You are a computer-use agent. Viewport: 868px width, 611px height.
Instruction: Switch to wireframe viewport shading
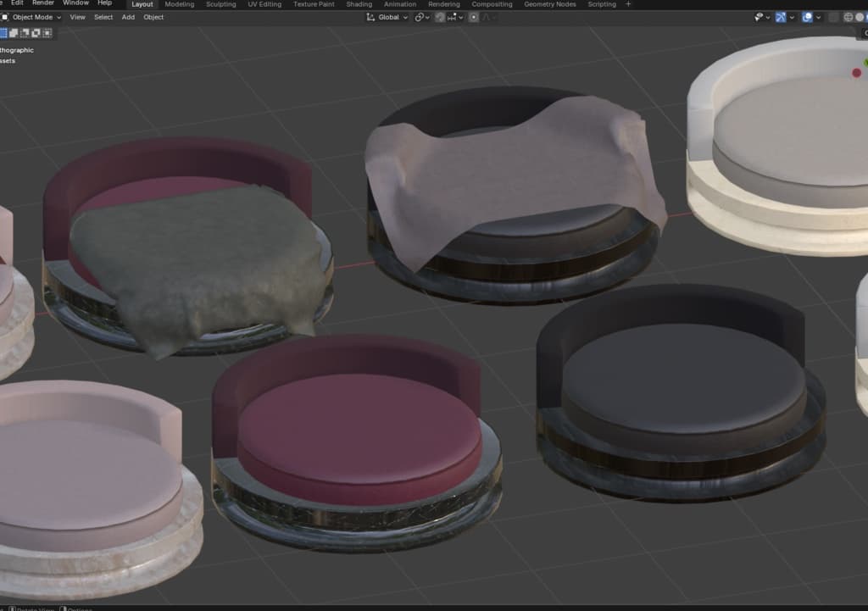tap(848, 17)
